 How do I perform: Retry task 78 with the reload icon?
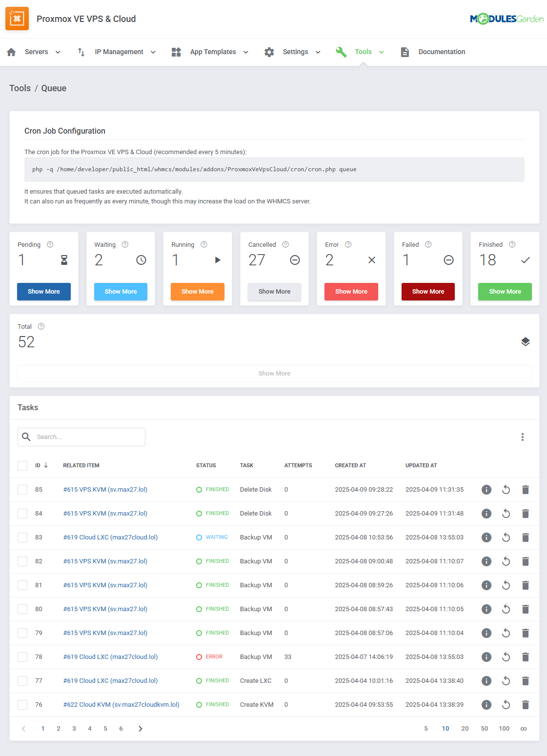(506, 657)
